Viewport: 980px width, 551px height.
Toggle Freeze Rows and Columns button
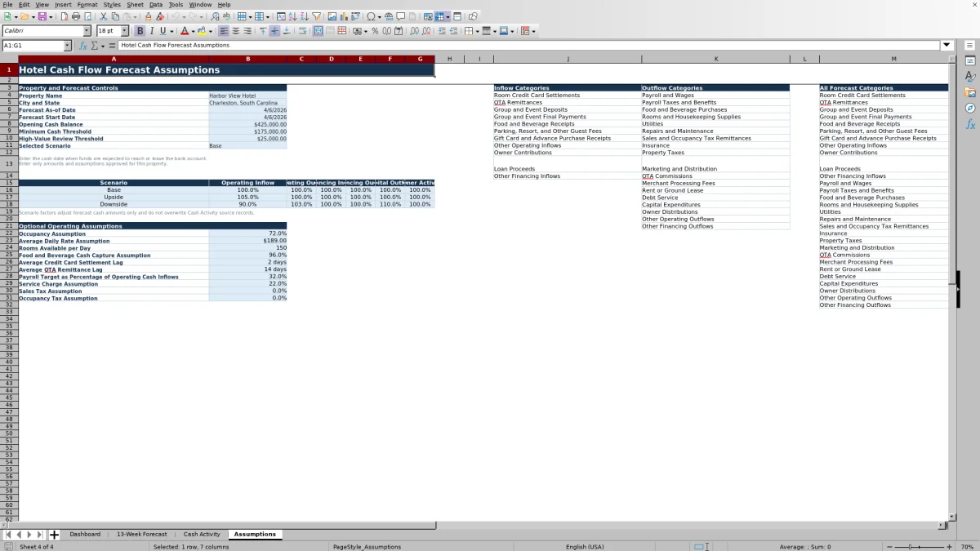(x=439, y=16)
